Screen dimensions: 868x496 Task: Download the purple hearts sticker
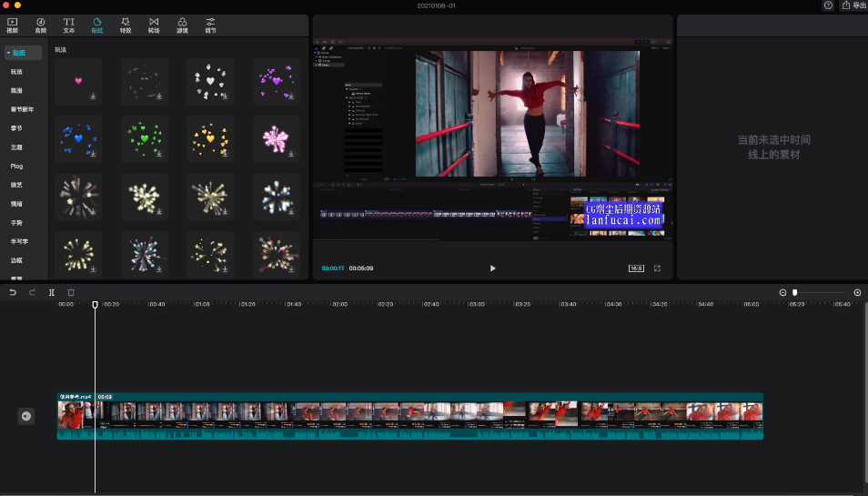click(x=291, y=96)
